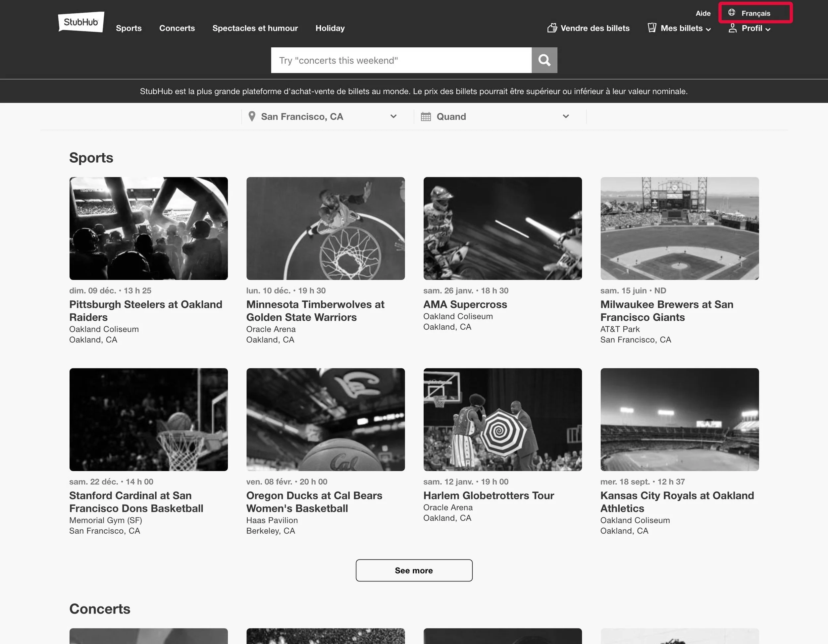The width and height of the screenshot is (828, 644).
Task: Click the location pin icon
Action: click(252, 116)
